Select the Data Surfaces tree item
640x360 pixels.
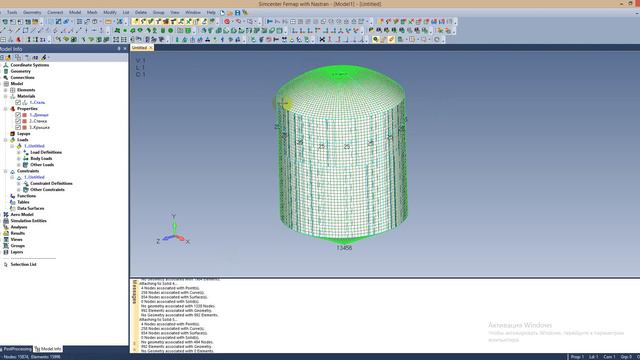pyautogui.click(x=31, y=208)
